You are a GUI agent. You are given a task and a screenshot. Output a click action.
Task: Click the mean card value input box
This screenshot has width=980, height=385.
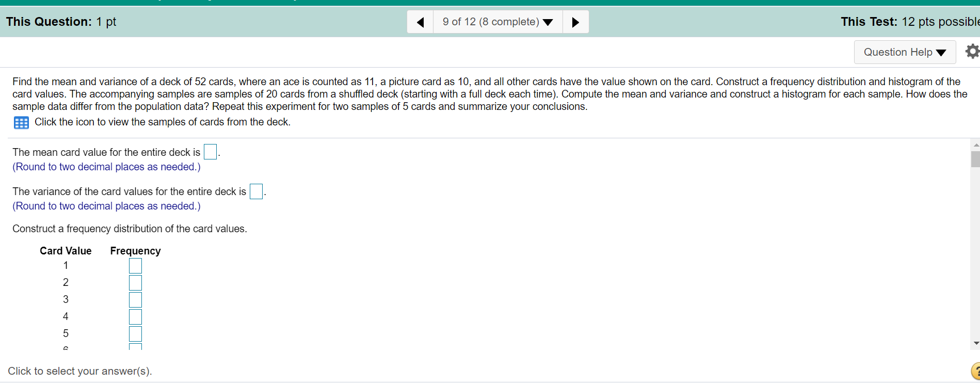point(211,152)
